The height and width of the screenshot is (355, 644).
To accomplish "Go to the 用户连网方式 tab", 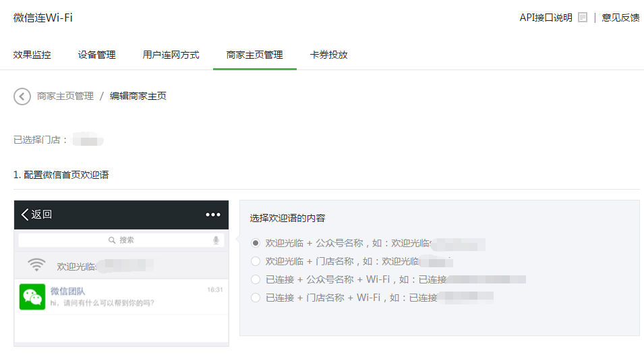I will tap(171, 55).
